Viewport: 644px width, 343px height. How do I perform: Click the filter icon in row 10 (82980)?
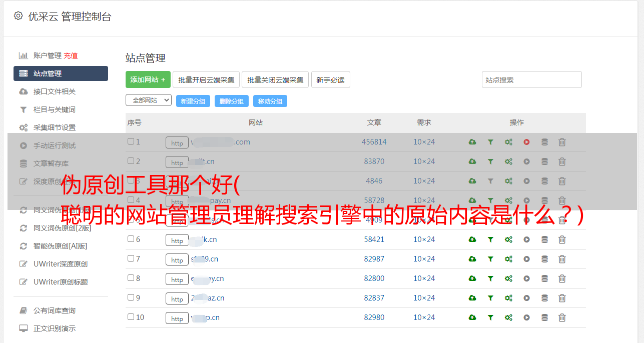(490, 317)
